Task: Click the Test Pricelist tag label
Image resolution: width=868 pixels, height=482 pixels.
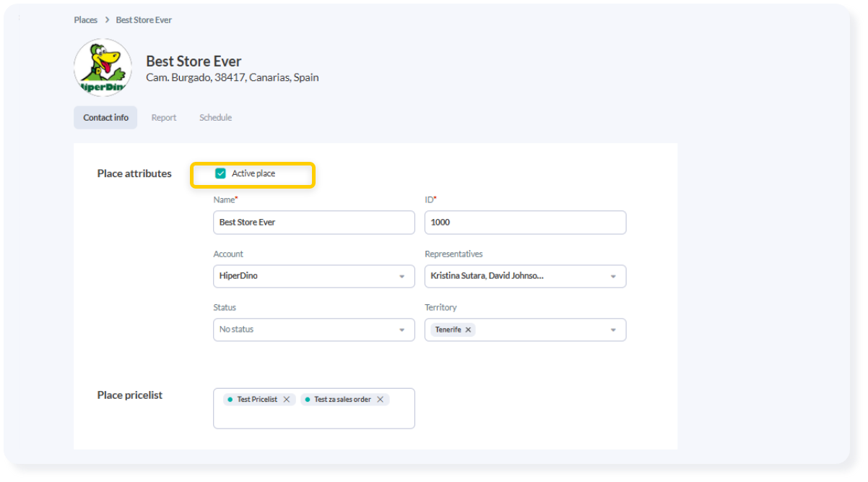Action: coord(256,400)
